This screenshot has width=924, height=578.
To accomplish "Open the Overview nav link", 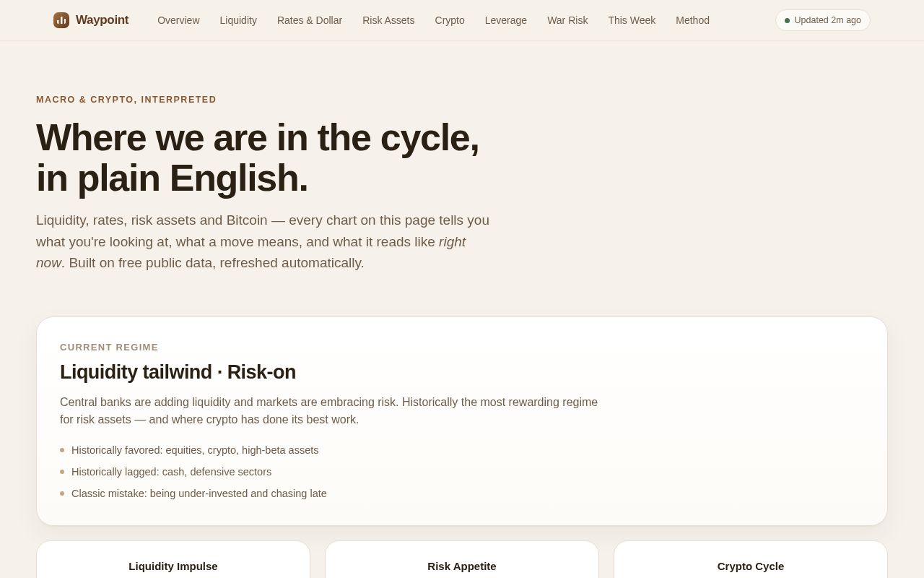I will [178, 20].
